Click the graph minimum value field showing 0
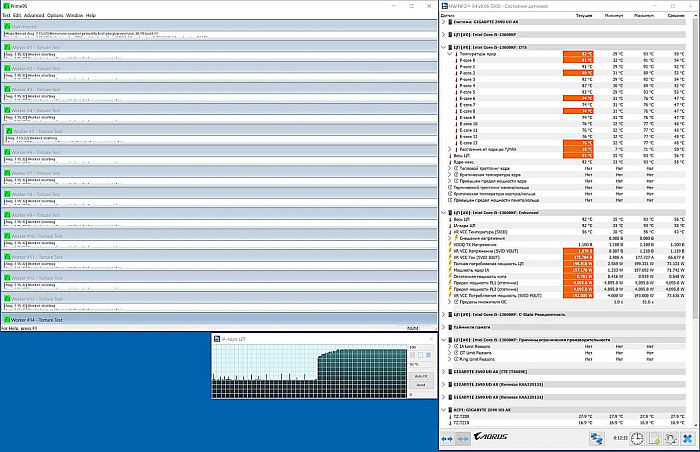 point(421,394)
